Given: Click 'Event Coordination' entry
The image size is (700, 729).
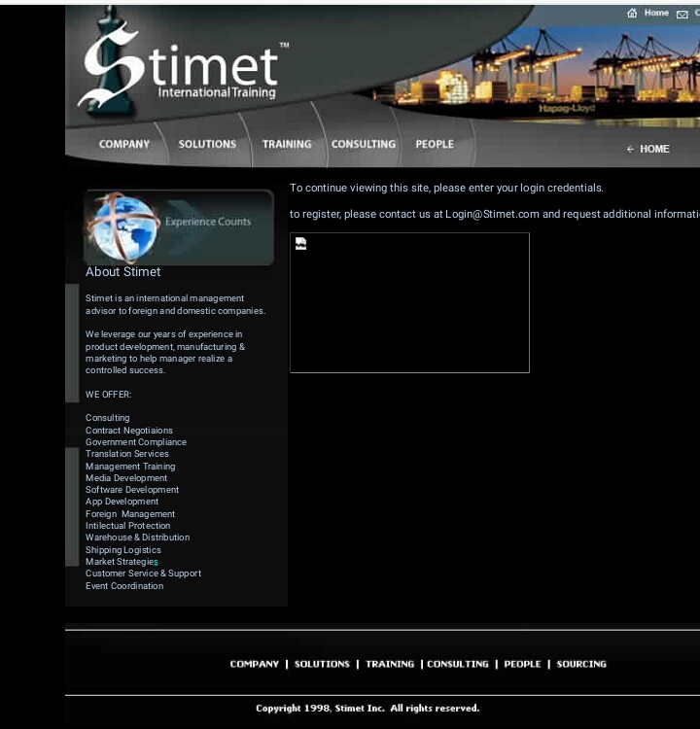Looking at the screenshot, I should 124,586.
